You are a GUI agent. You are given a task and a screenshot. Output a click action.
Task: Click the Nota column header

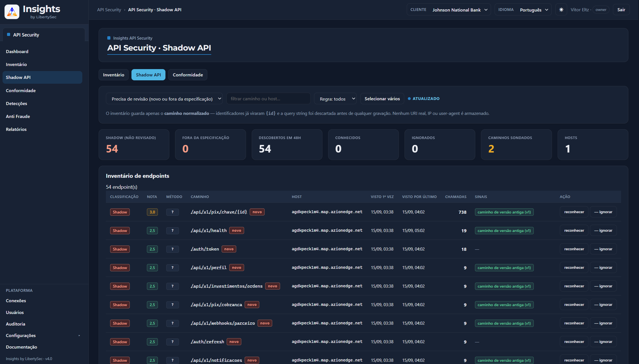click(x=152, y=197)
